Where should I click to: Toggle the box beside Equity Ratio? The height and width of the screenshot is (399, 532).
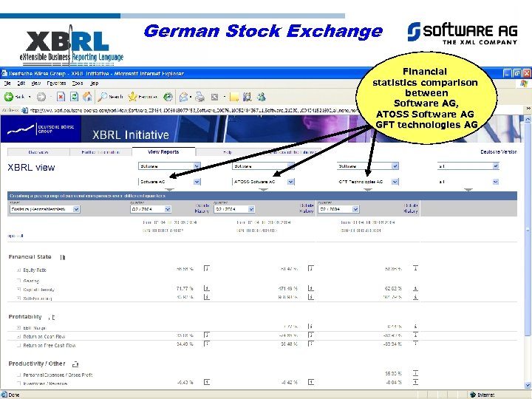tap(19, 270)
